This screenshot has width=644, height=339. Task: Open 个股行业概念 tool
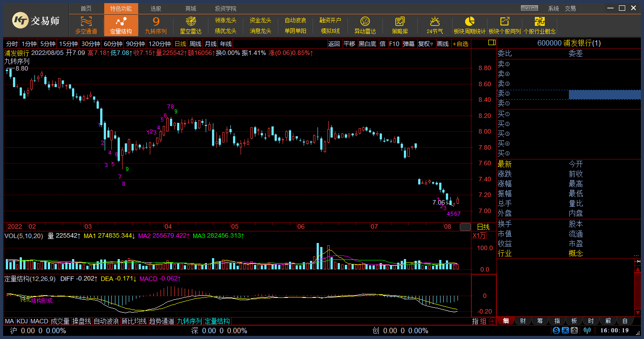pos(539,25)
